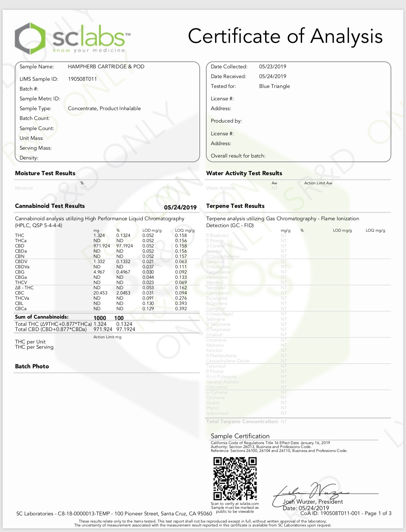Click the 'Water Activity Test Results' heading
406x532 pixels.
pos(244,173)
